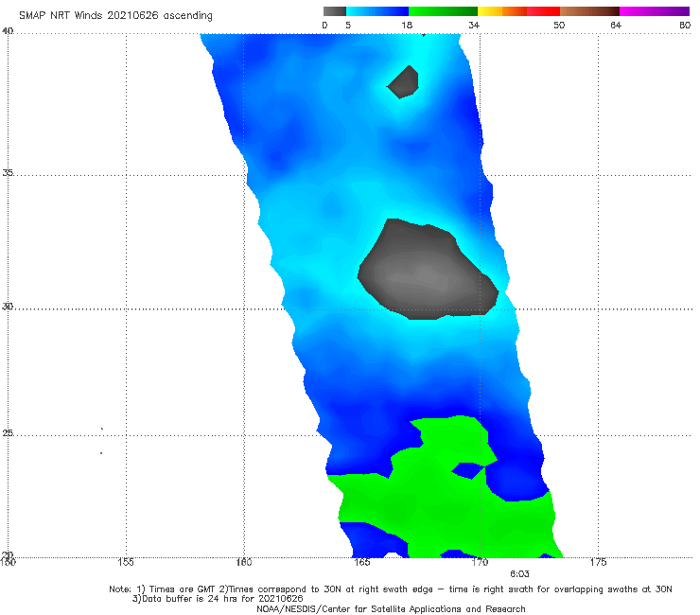Viewport: 700px width, 615px height.
Task: Click the latitude label '35'
Action: point(8,172)
